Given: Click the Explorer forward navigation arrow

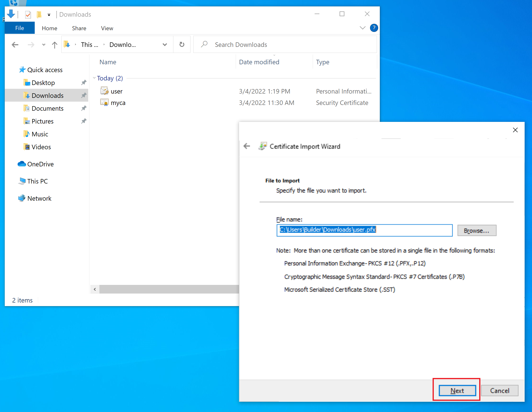Looking at the screenshot, I should coord(31,45).
